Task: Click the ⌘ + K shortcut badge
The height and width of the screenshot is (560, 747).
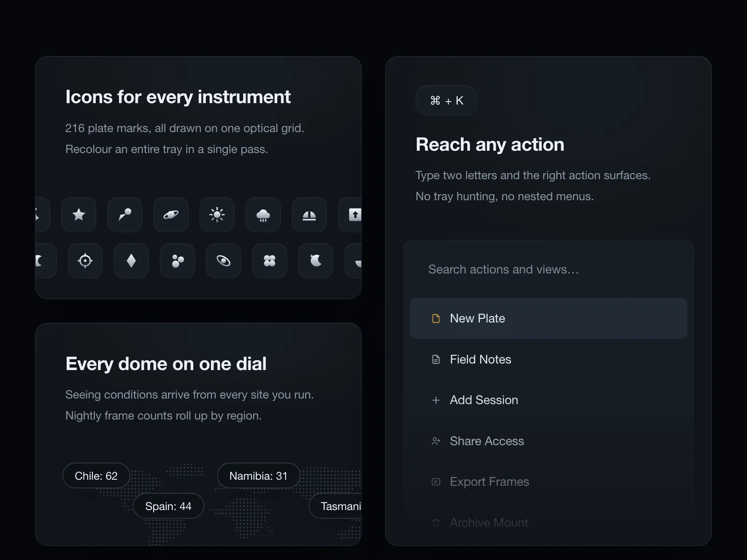Action: 446,100
